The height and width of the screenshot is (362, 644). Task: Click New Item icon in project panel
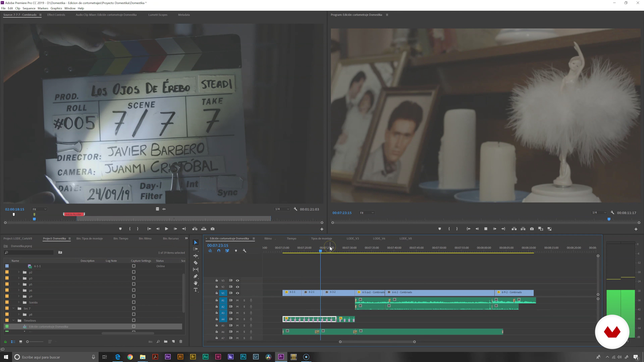point(173,342)
